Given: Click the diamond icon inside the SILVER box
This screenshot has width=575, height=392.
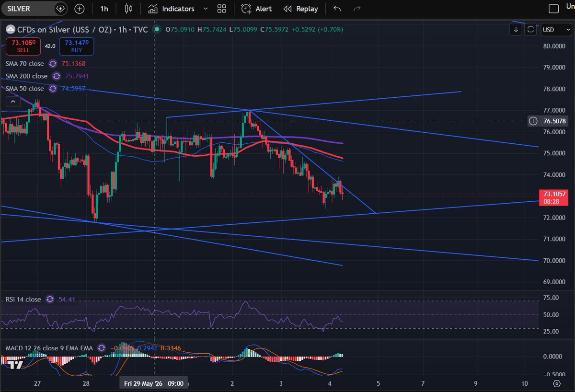Looking at the screenshot, I should click(60, 9).
